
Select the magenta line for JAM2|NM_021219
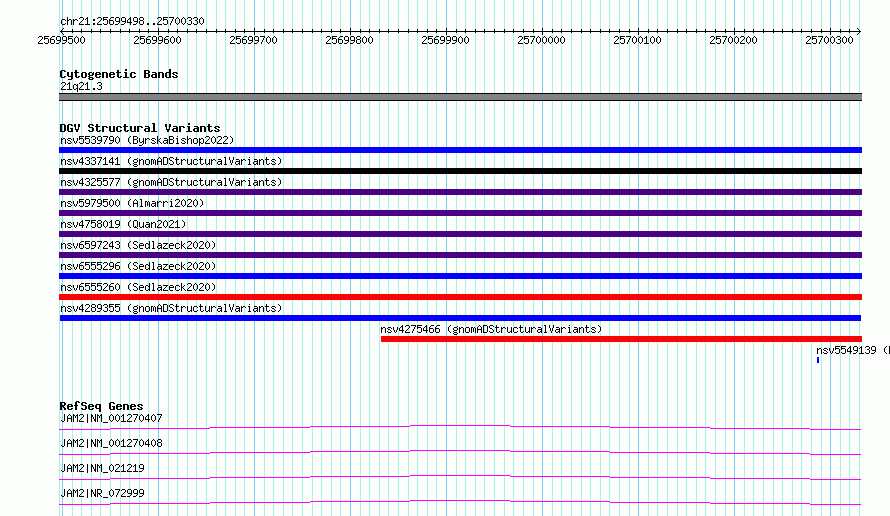460,477
